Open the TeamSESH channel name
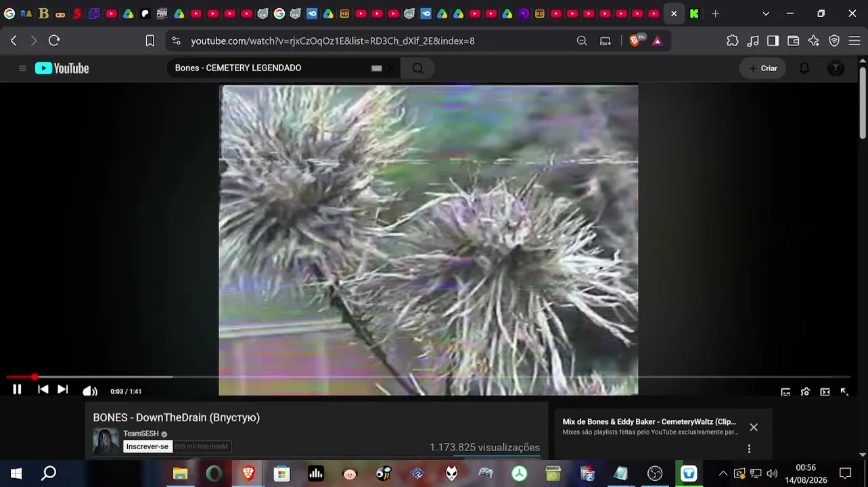Screen dimensions: 868x487 click(141, 434)
